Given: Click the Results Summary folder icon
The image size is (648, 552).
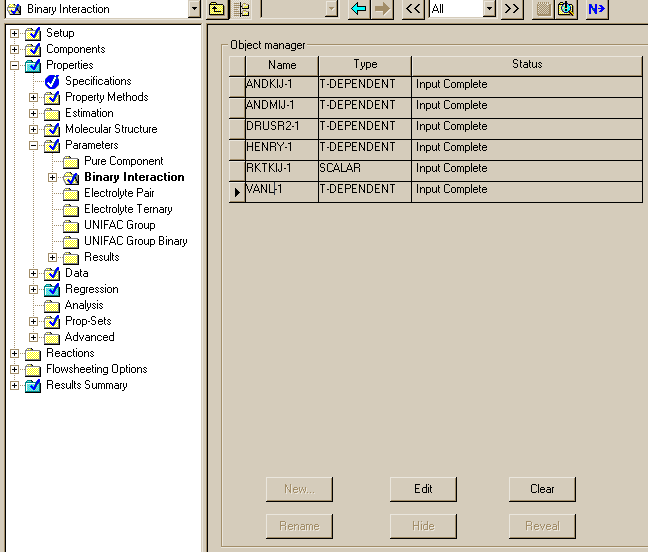Looking at the screenshot, I should (x=33, y=385).
